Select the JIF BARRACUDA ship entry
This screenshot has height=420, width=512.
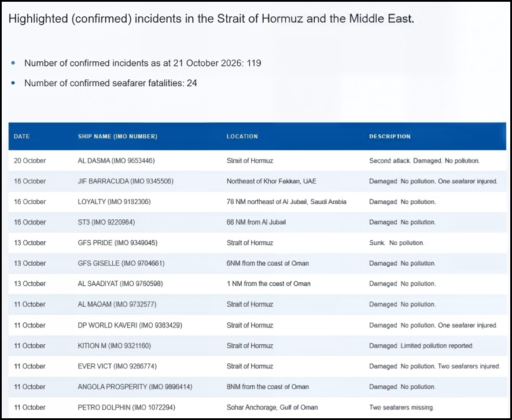tap(126, 181)
